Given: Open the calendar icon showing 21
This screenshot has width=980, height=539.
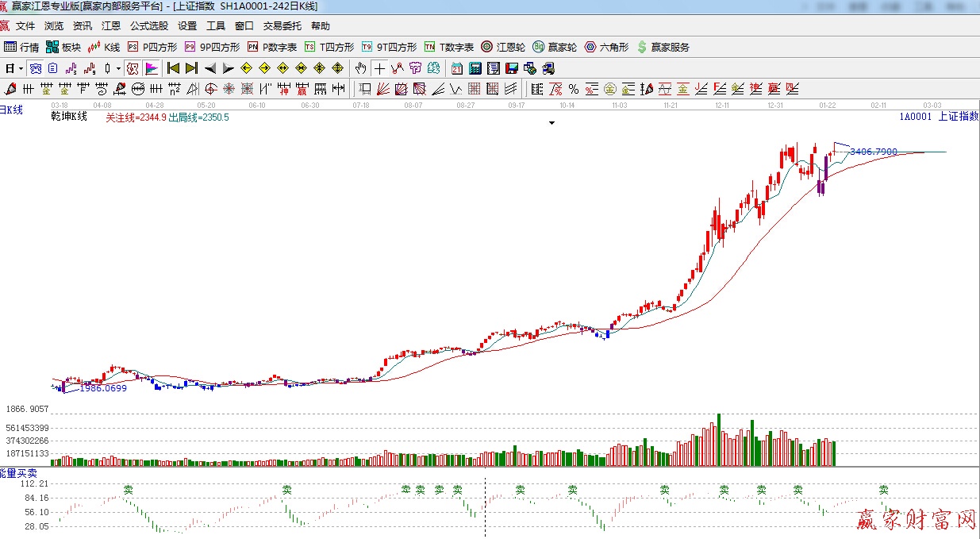Looking at the screenshot, I should tap(457, 68).
